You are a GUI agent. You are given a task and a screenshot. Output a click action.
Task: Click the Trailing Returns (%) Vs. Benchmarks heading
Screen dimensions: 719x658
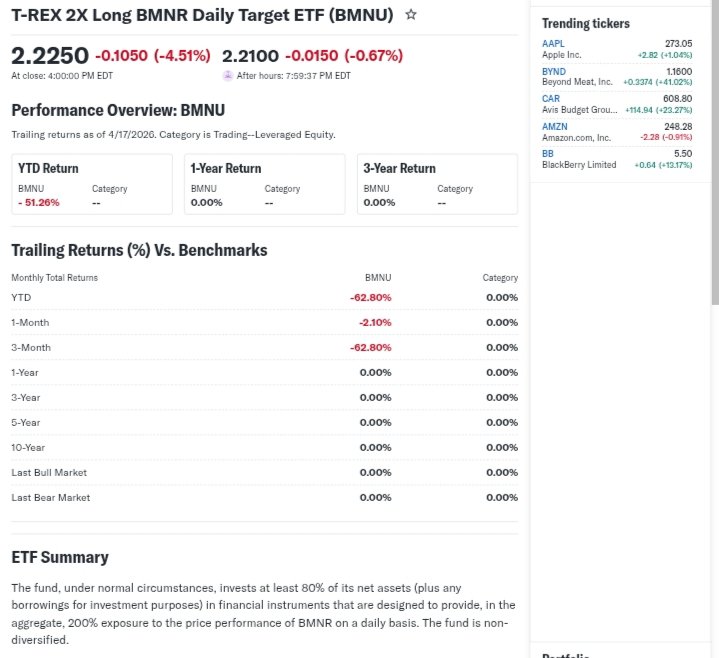pyautogui.click(x=139, y=250)
